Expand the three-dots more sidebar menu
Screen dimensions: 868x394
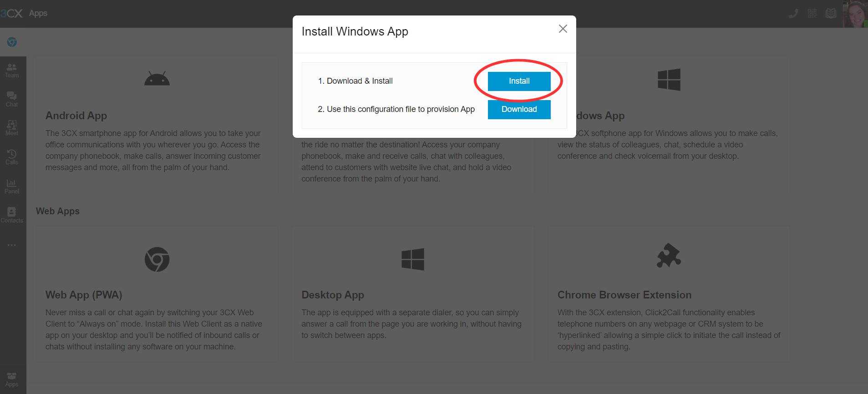tap(12, 245)
